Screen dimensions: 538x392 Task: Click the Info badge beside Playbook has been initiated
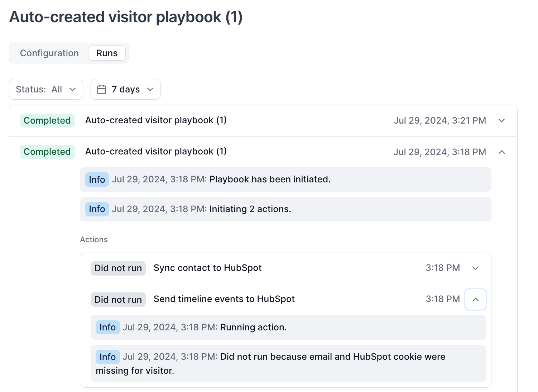click(97, 180)
